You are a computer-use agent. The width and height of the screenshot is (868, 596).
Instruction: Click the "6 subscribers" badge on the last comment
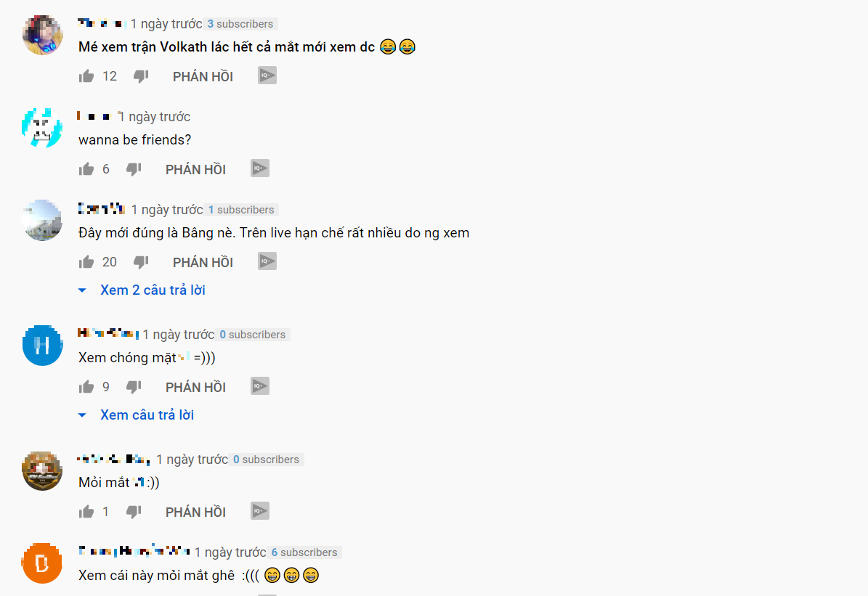[x=304, y=552]
